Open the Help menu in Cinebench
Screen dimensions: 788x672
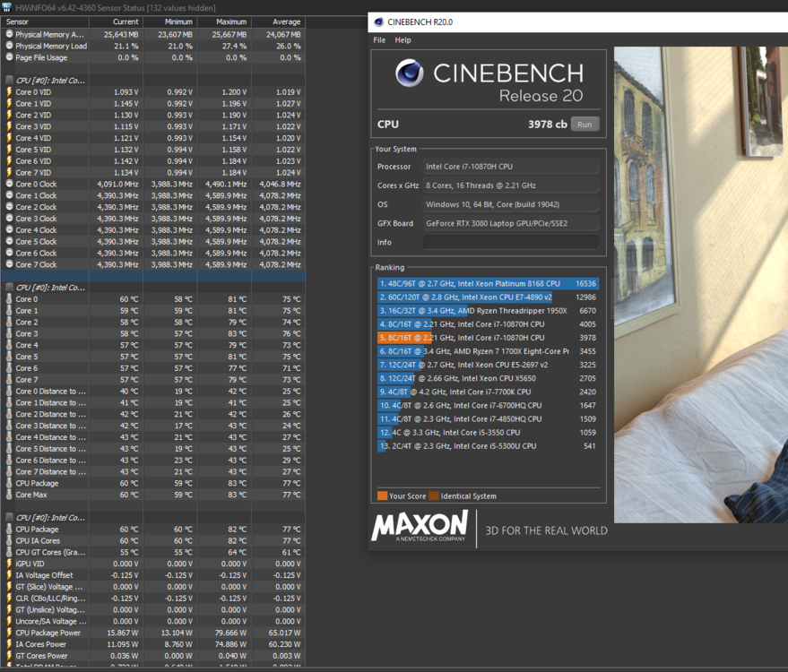pos(403,40)
